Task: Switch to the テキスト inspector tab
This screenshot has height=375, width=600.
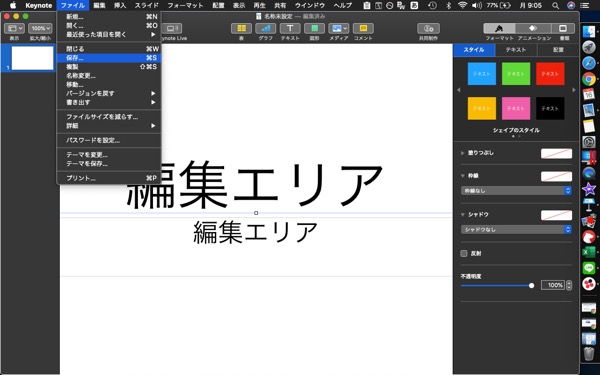Action: click(x=516, y=50)
